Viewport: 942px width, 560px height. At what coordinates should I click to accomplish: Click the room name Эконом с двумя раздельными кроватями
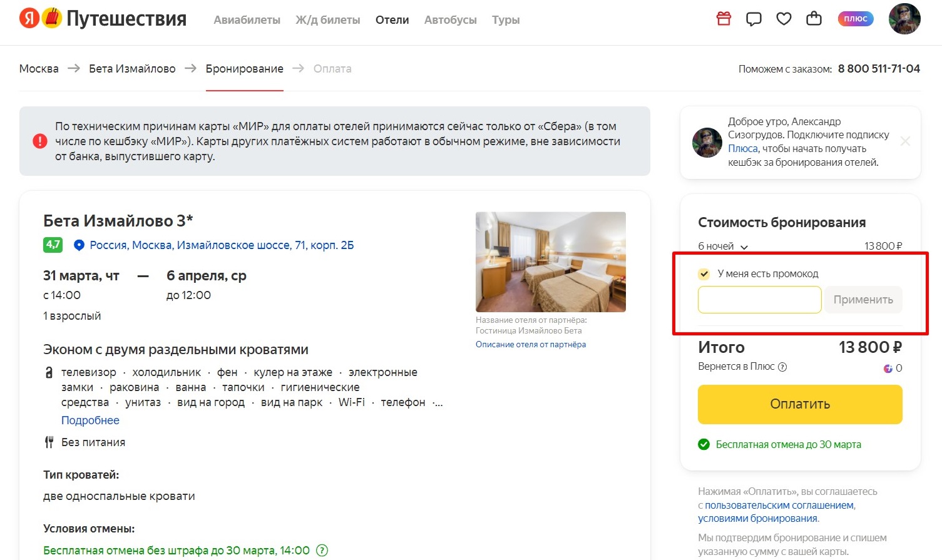(x=176, y=350)
